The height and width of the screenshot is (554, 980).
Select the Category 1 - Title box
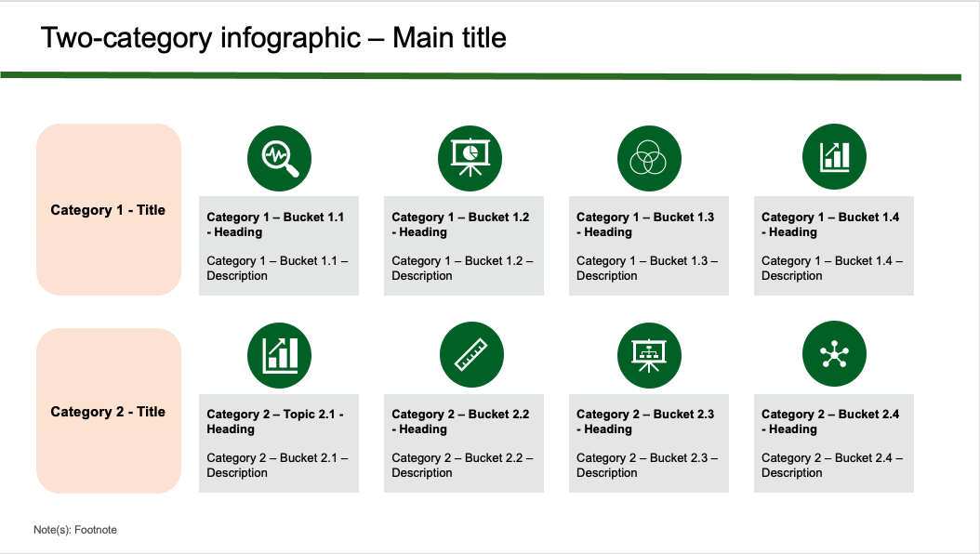click(x=108, y=210)
